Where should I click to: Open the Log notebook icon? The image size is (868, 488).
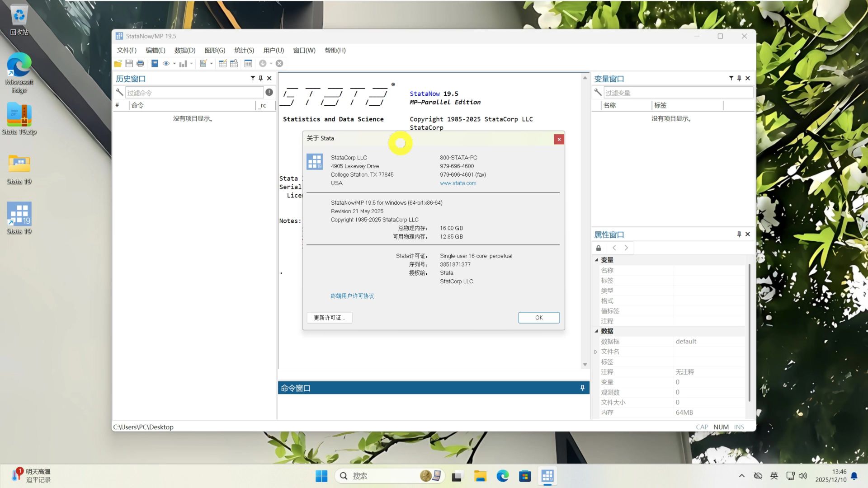(x=155, y=64)
